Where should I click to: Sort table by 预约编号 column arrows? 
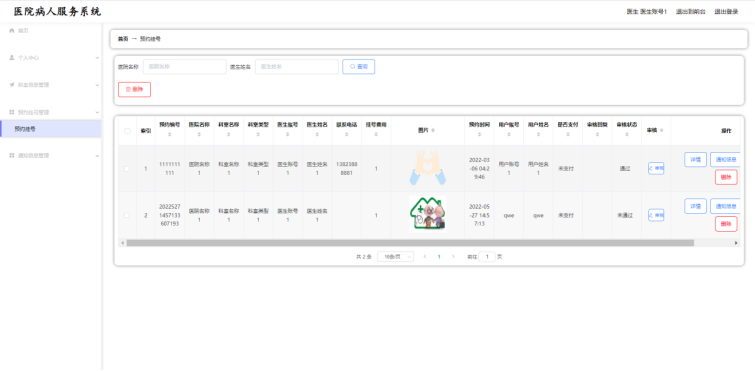tap(169, 135)
